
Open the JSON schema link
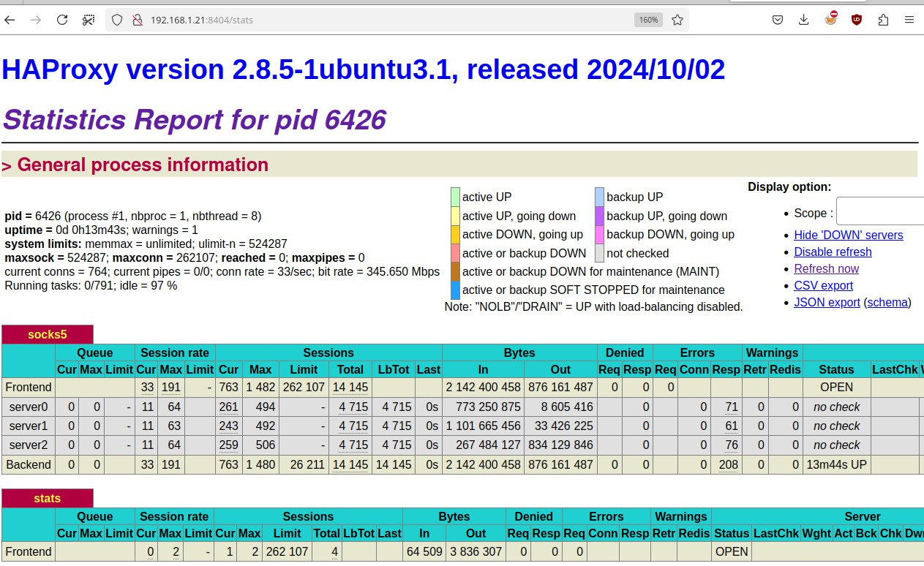tap(887, 302)
